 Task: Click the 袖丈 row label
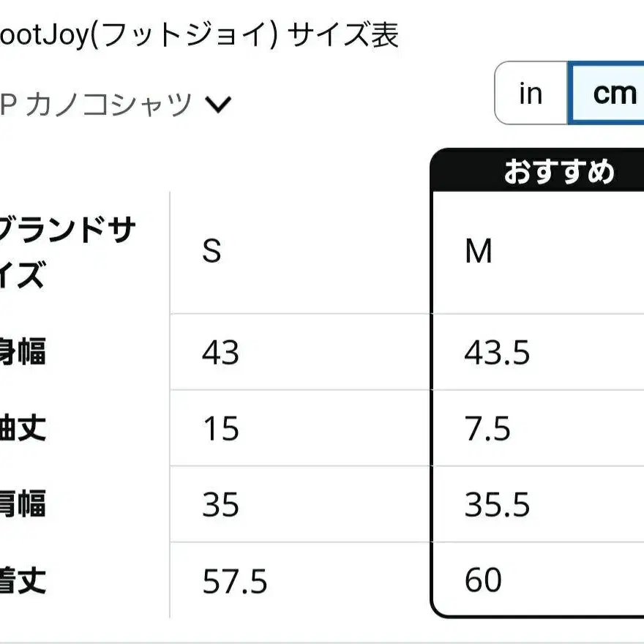click(22, 428)
